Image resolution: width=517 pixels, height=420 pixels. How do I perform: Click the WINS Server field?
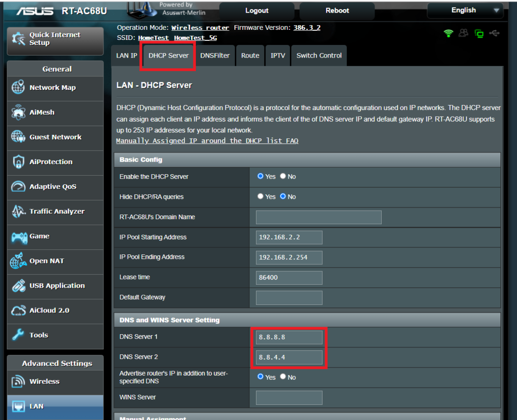tap(289, 398)
